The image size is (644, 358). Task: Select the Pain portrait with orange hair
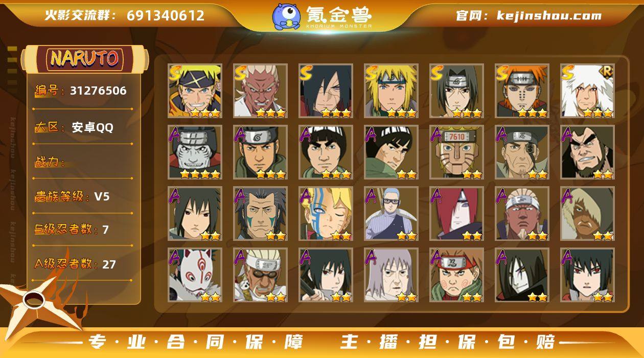(x=522, y=91)
